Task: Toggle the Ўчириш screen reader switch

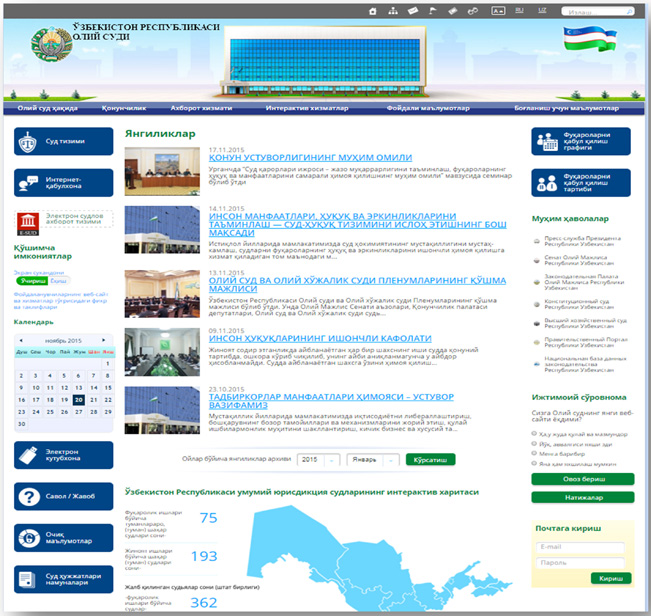Action: [x=32, y=283]
